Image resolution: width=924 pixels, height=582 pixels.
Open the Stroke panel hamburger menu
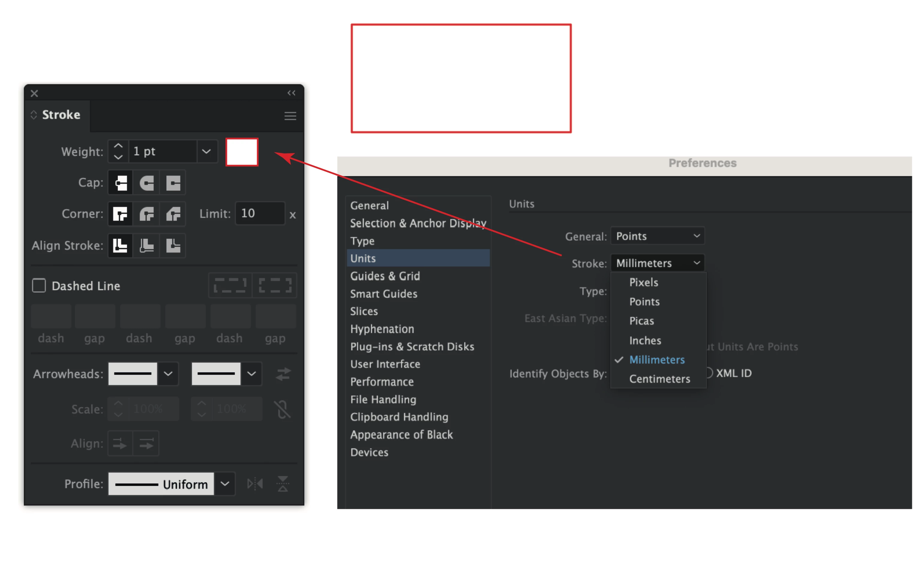tap(290, 116)
